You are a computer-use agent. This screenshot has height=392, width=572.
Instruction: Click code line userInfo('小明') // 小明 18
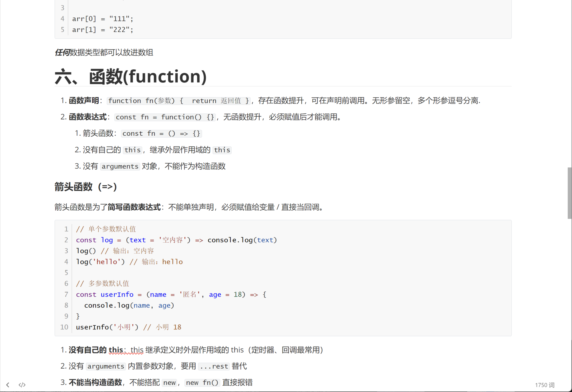click(x=128, y=327)
